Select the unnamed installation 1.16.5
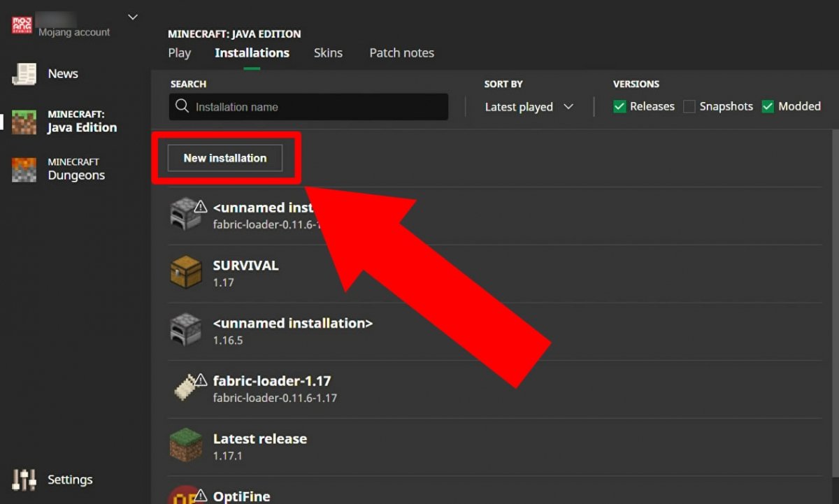The image size is (839, 504). pyautogui.click(x=496, y=331)
